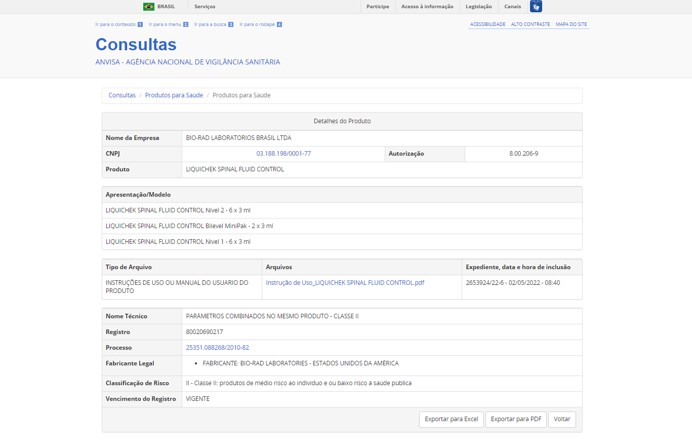
Task: Follow the 'Ir para o rodapé' skip link
Action: (x=260, y=24)
